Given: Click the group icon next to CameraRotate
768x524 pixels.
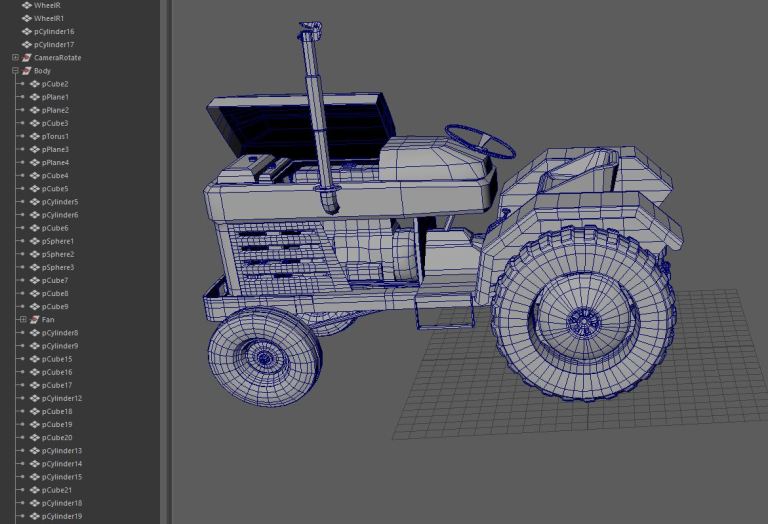Looking at the screenshot, I should point(27,58).
